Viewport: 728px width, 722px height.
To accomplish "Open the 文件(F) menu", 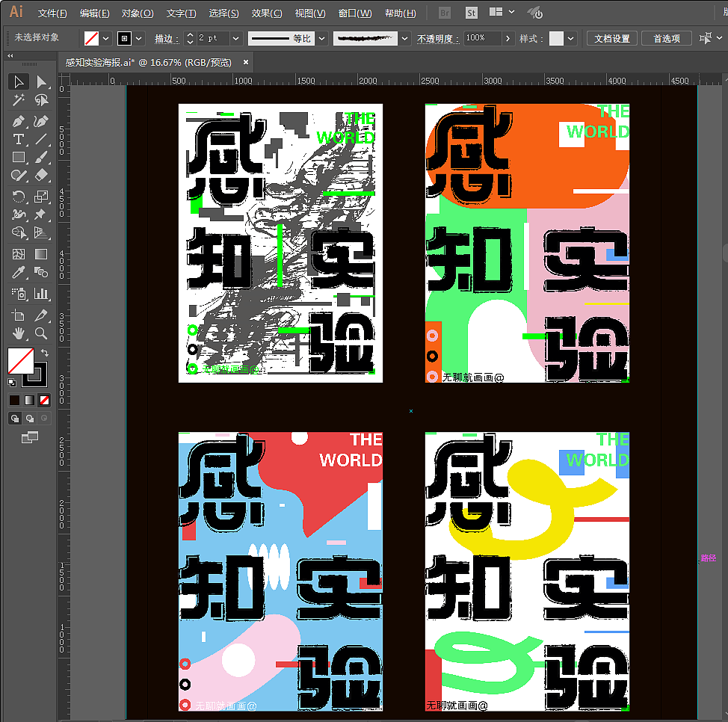I will 52,13.
